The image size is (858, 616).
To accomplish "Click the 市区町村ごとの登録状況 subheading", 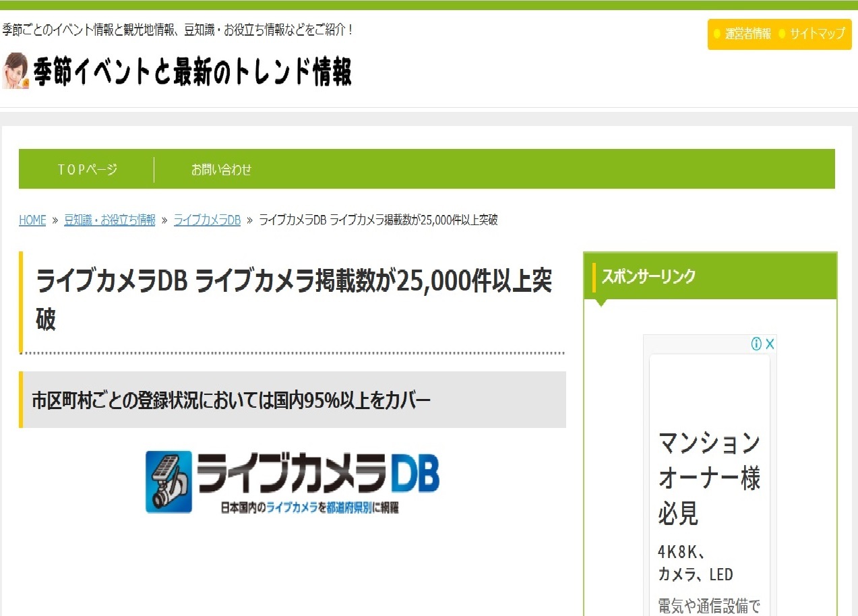I will [231, 400].
